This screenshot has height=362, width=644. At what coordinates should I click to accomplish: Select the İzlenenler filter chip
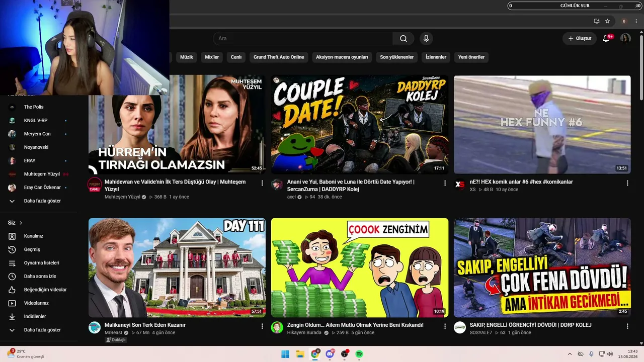(x=436, y=57)
